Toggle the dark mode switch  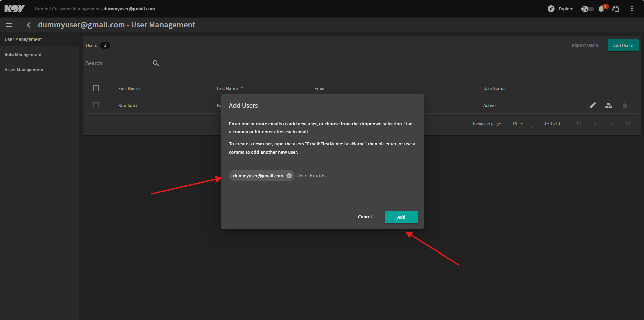click(x=587, y=9)
